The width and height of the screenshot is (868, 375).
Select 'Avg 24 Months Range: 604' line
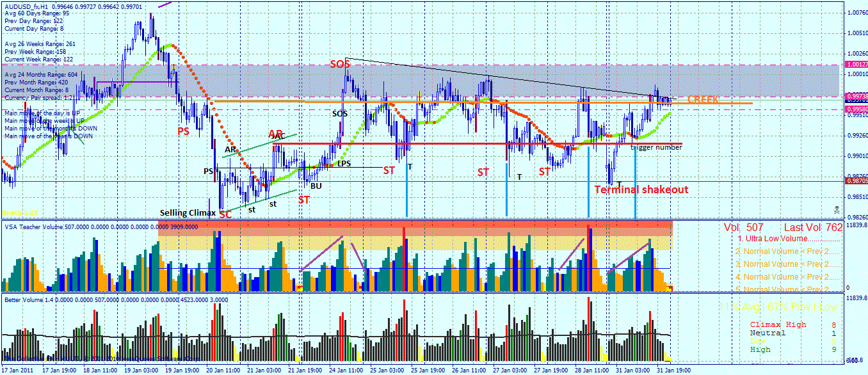[41, 75]
